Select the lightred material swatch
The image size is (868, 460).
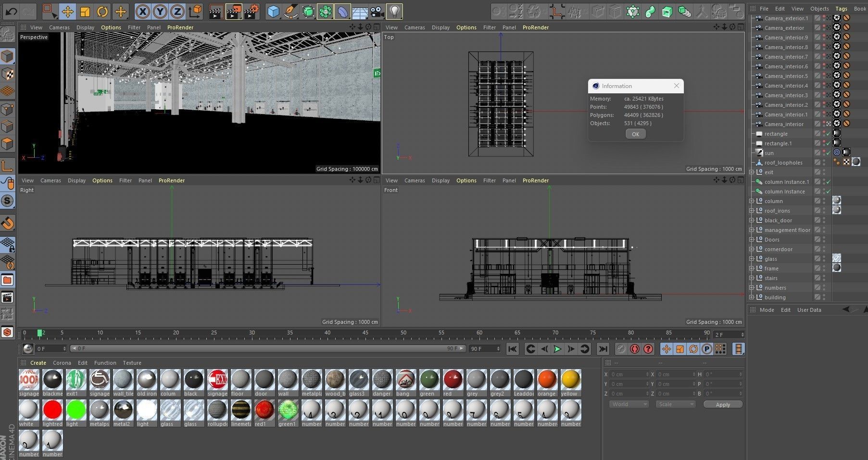click(x=52, y=413)
